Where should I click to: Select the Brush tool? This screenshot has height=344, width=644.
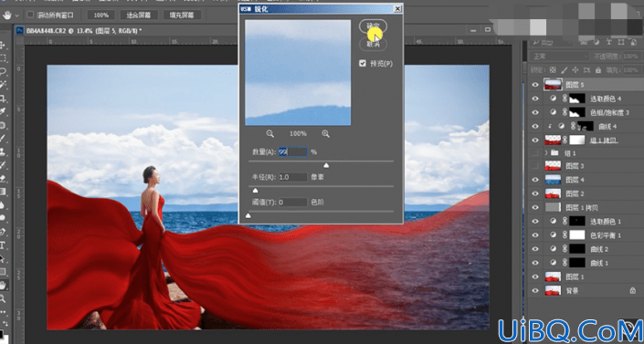[x=3, y=138]
